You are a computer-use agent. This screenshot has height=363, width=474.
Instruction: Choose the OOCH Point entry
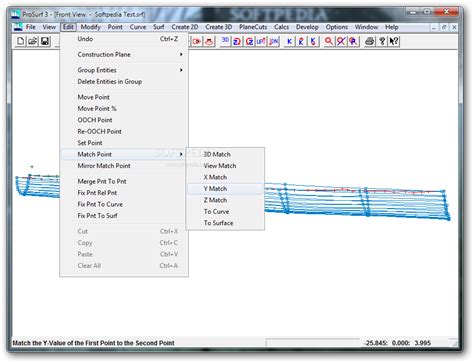[124, 120]
